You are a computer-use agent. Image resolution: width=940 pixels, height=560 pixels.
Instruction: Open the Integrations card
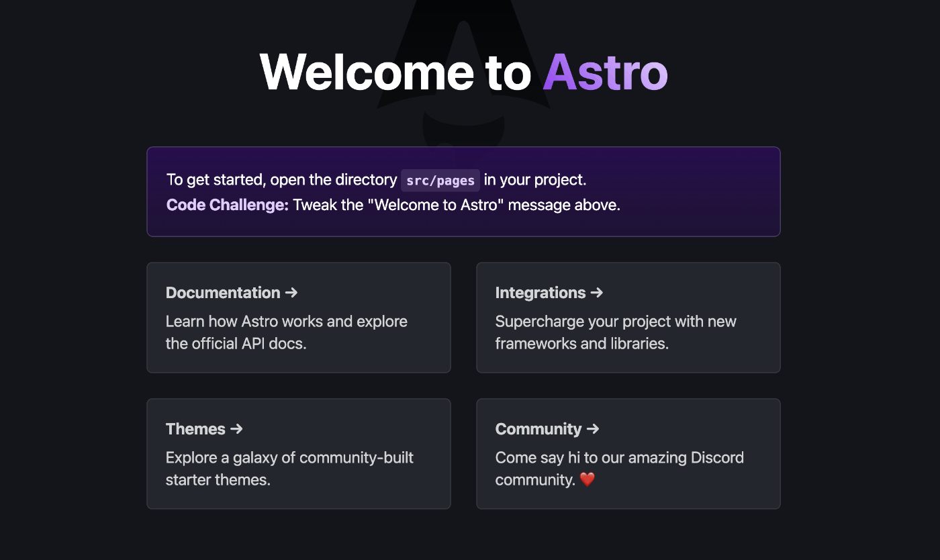(x=628, y=318)
